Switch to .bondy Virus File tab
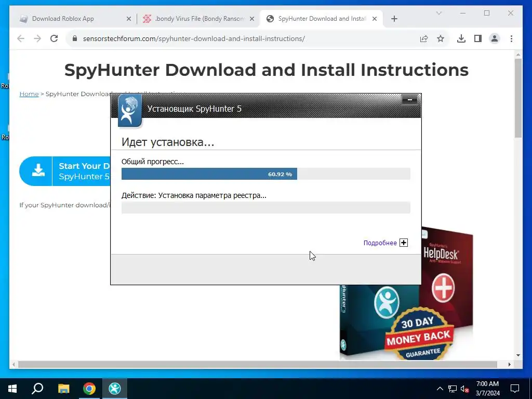 pos(198,19)
